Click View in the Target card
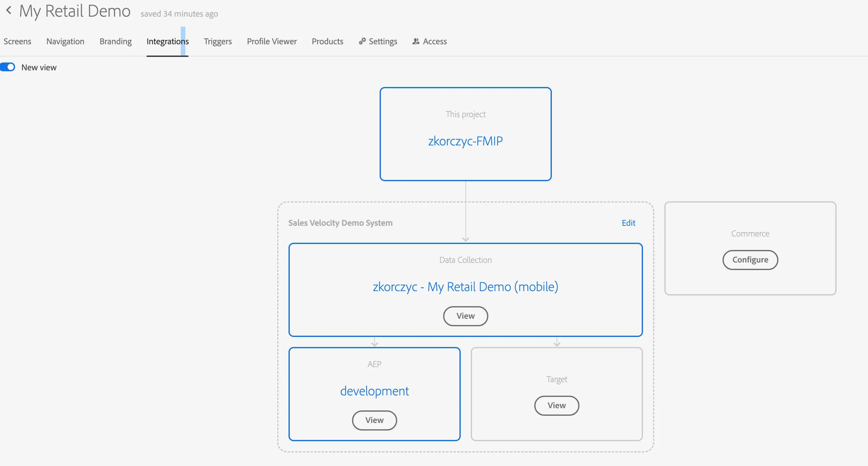 (557, 405)
